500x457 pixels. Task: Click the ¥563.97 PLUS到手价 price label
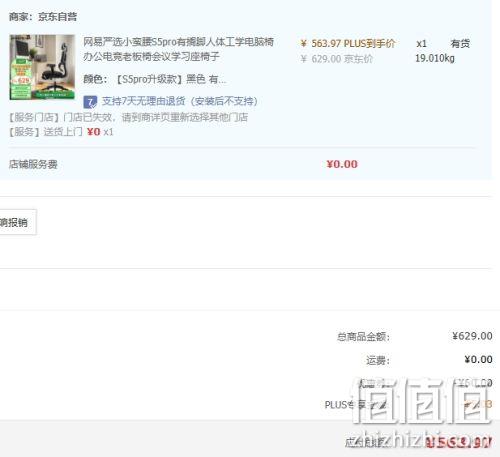click(348, 43)
